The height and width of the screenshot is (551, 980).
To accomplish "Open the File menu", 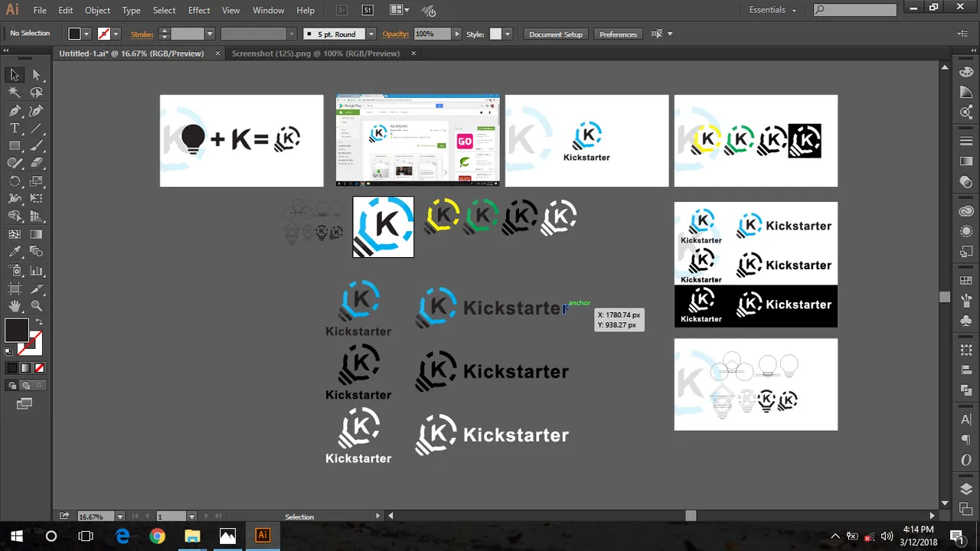I will (40, 10).
